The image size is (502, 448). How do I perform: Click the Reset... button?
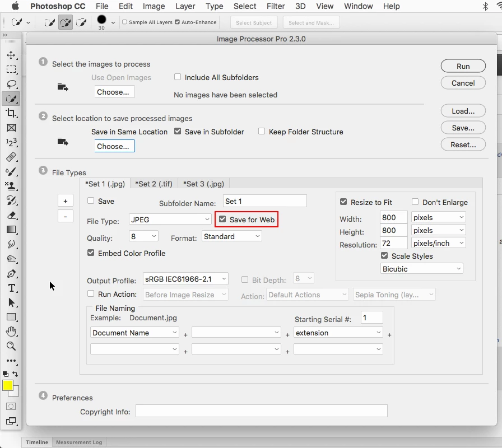click(x=463, y=144)
